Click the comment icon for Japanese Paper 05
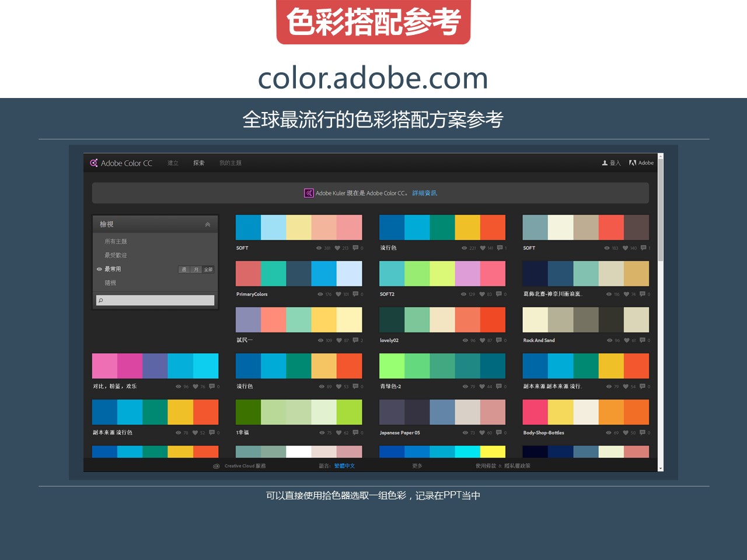The image size is (747, 560). point(499,433)
